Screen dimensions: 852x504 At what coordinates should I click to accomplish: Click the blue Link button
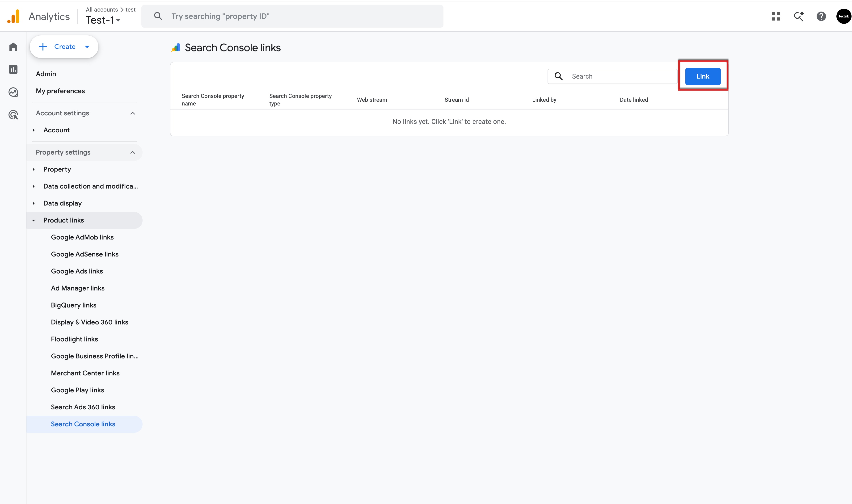pyautogui.click(x=703, y=76)
